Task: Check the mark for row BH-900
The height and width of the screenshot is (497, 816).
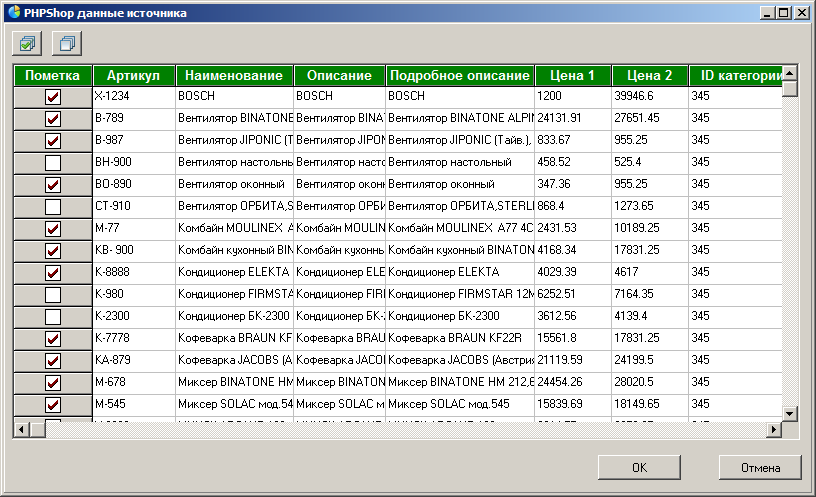Action: tap(53, 163)
